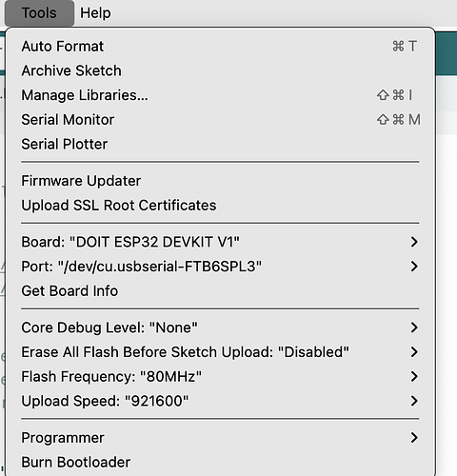Click the chevron arrow beside Upload Speed
The width and height of the screenshot is (457, 476).
(414, 401)
